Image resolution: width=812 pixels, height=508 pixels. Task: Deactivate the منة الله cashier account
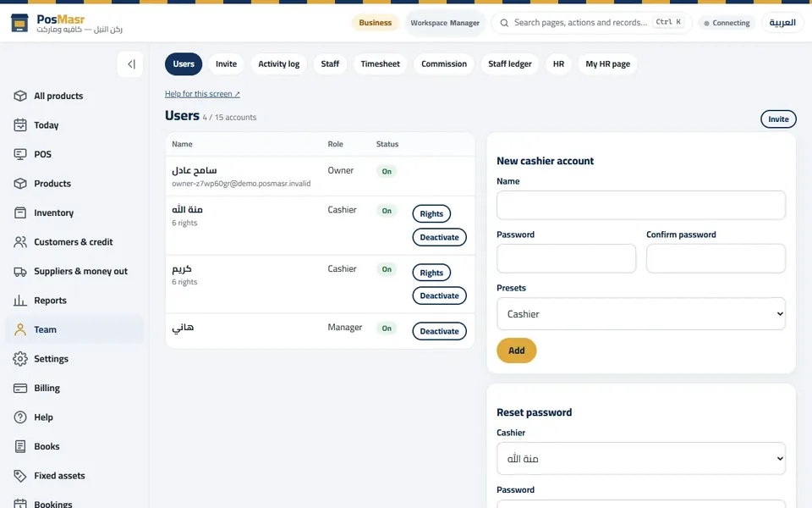439,237
